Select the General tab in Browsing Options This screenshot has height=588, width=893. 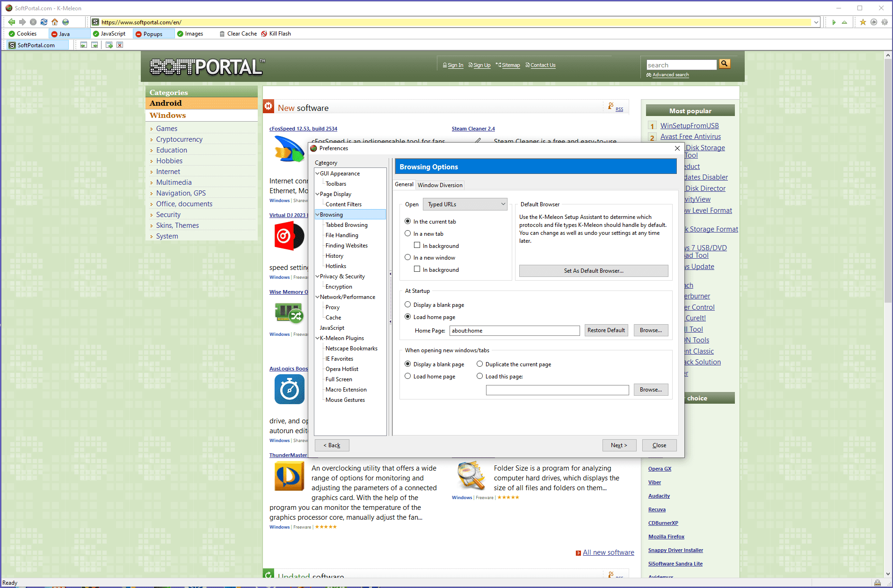click(x=404, y=184)
